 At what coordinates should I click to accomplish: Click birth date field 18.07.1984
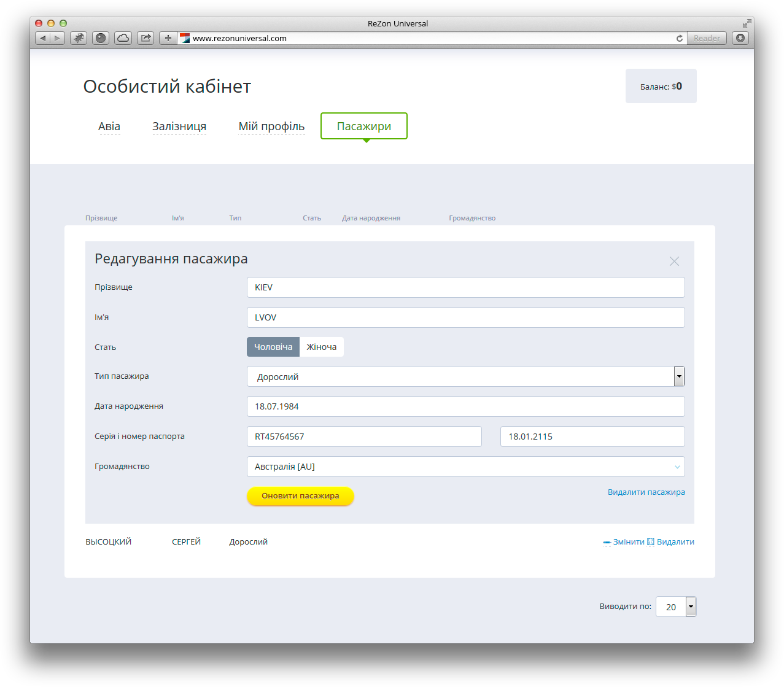pos(466,406)
